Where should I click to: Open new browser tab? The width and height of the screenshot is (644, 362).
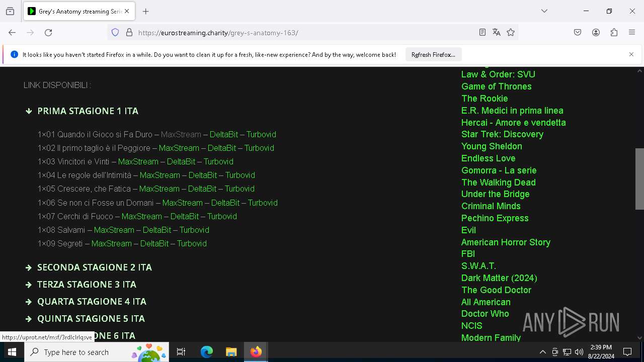tap(146, 11)
